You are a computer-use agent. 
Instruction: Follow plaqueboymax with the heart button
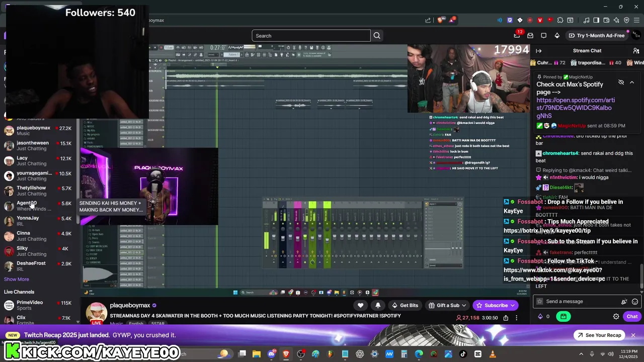[x=360, y=305]
